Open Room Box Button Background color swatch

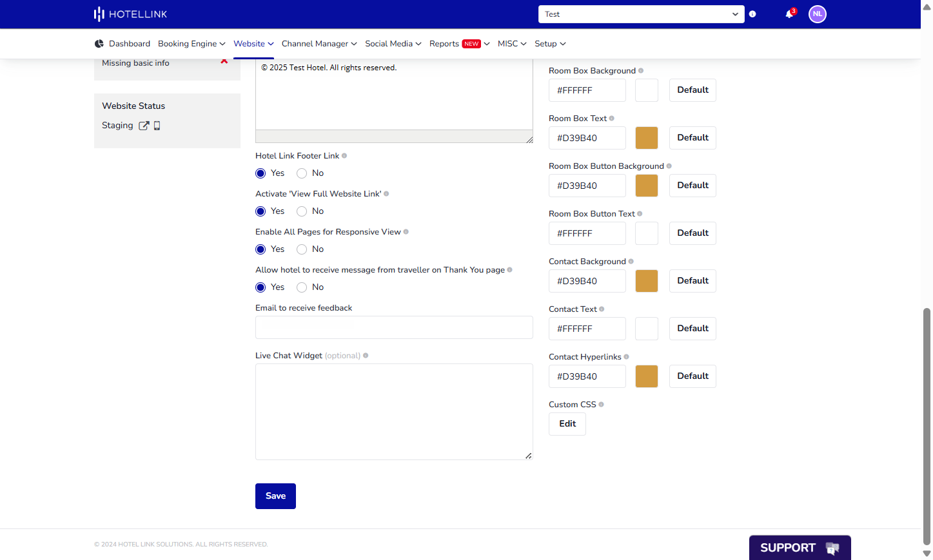coord(647,186)
